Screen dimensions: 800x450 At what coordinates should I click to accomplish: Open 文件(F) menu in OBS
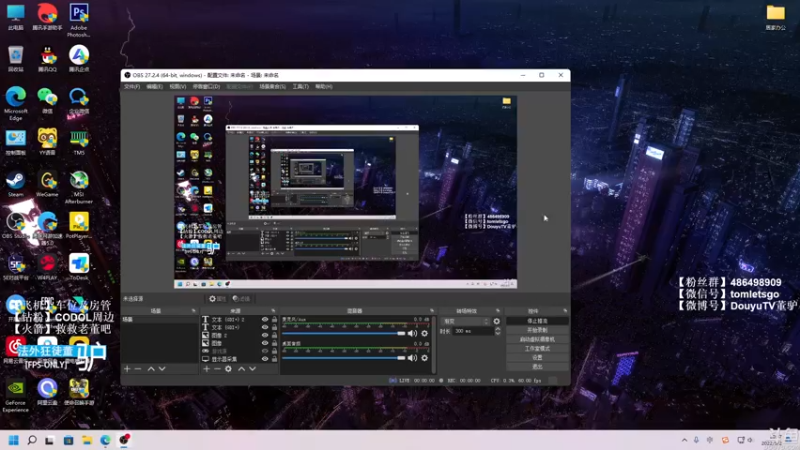132,87
